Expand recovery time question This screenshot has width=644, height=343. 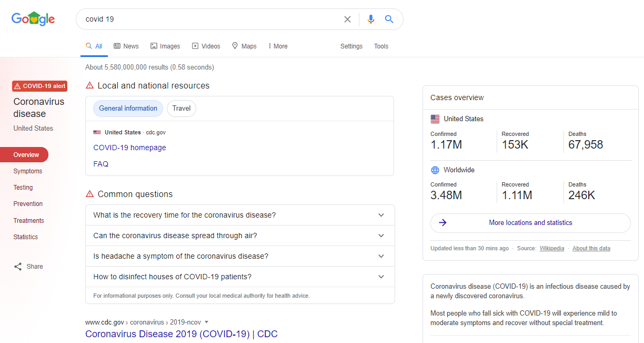(x=240, y=215)
